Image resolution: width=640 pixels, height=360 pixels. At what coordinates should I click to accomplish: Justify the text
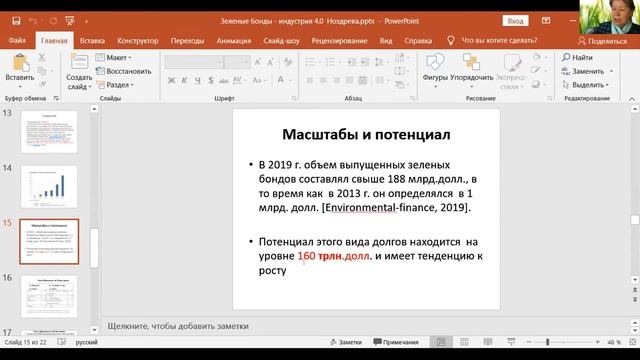point(349,80)
